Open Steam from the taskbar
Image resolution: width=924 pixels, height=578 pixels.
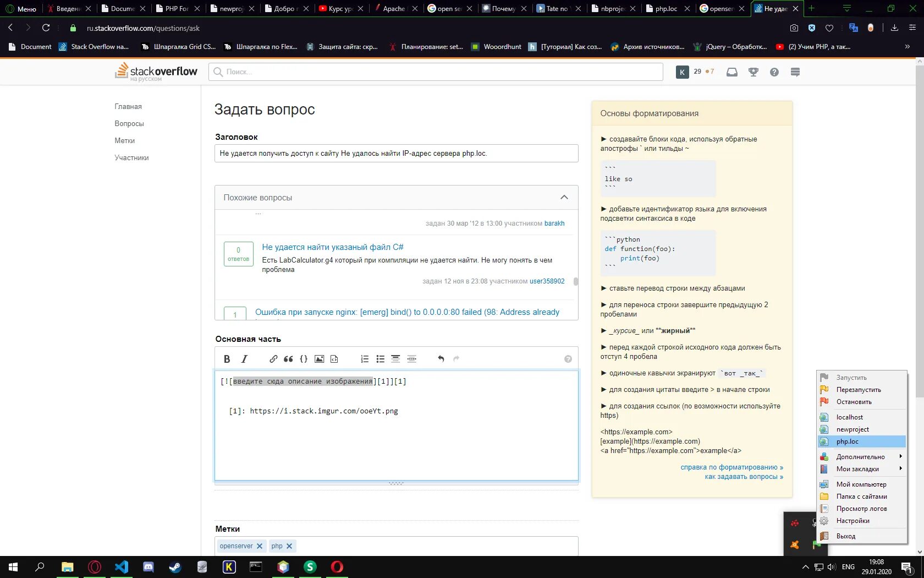[175, 567]
